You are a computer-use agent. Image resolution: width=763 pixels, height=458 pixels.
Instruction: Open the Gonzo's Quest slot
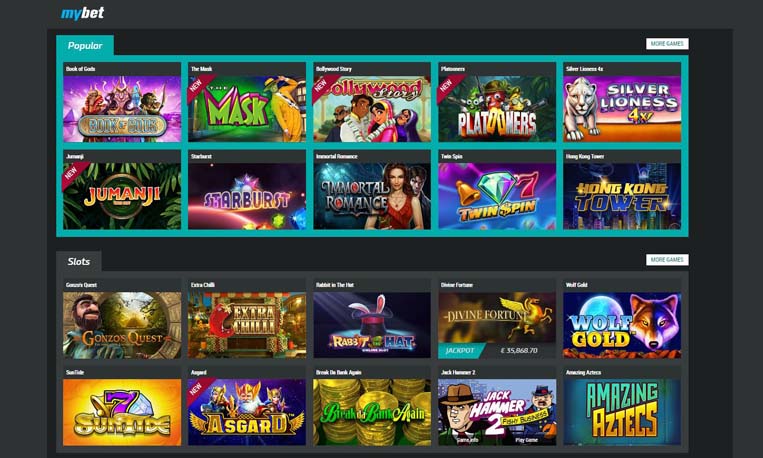(x=122, y=318)
